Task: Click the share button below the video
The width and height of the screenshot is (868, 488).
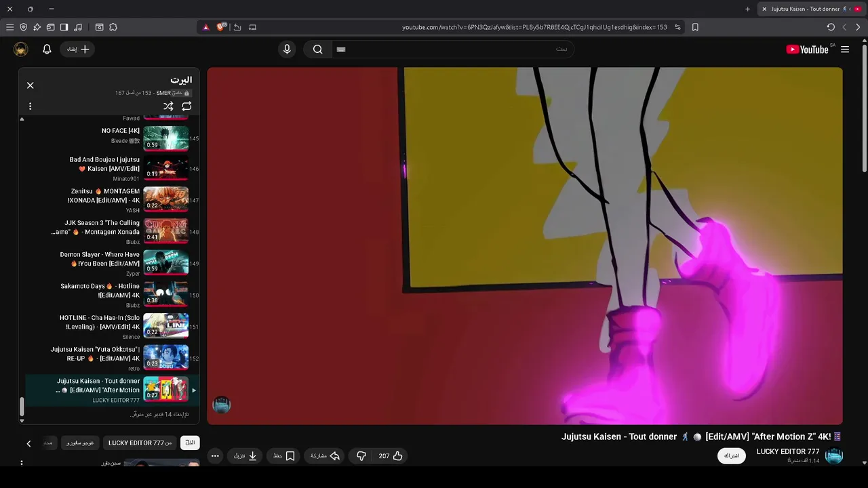Action: click(x=325, y=456)
